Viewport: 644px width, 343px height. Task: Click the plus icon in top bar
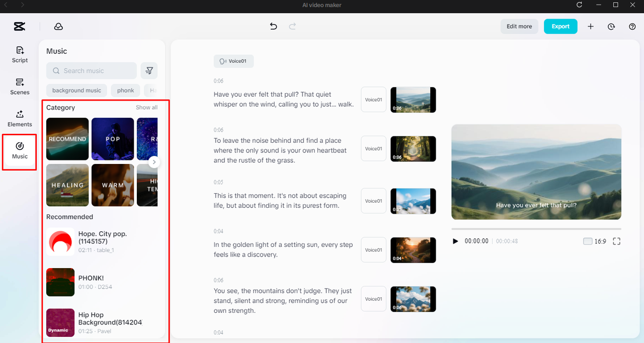[591, 26]
